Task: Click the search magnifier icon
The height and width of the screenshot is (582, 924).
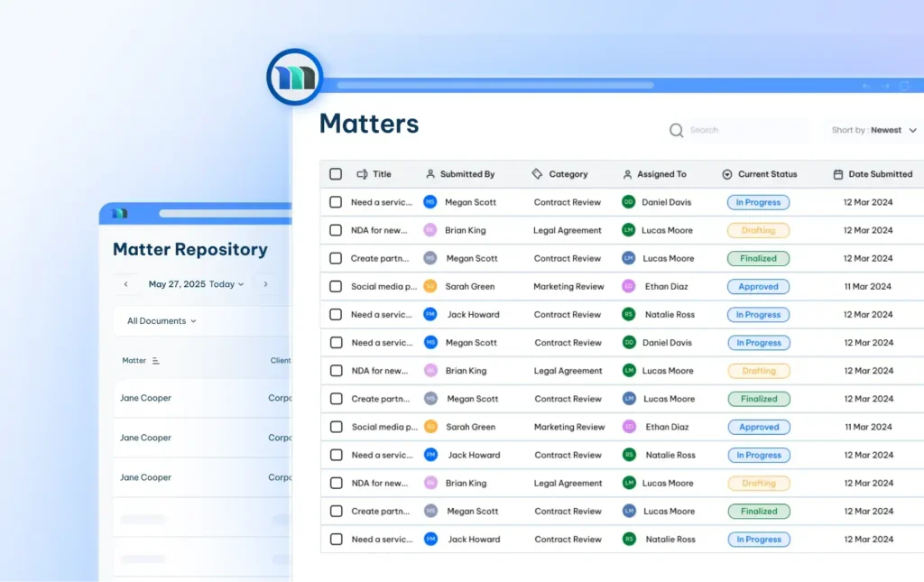Action: (x=676, y=130)
